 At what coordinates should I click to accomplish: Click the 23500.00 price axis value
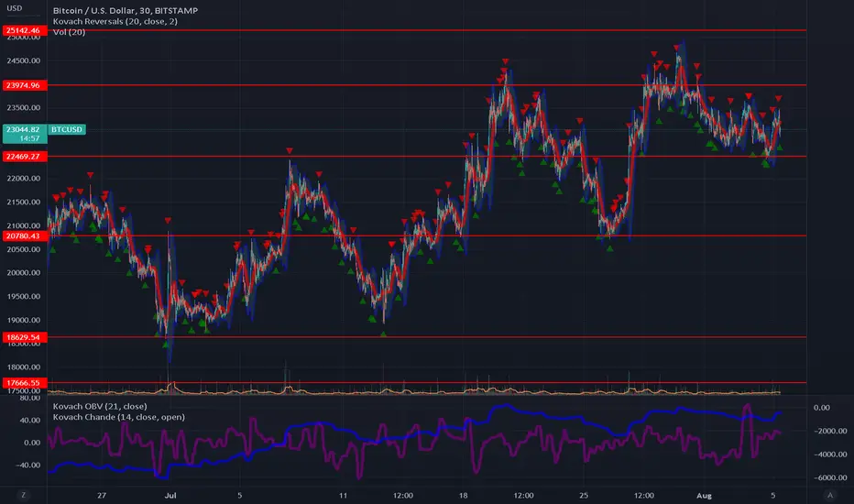click(24, 107)
